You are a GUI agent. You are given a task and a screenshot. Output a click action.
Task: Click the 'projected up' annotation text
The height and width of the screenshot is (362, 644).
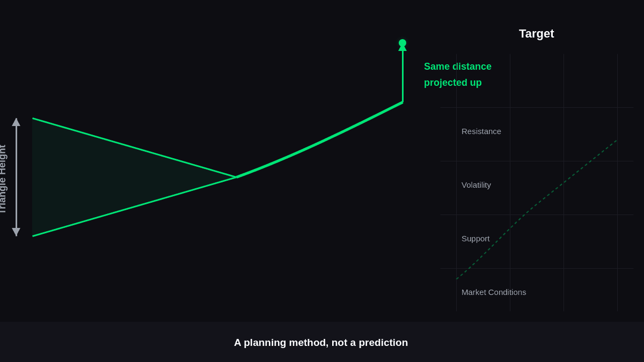[453, 83]
